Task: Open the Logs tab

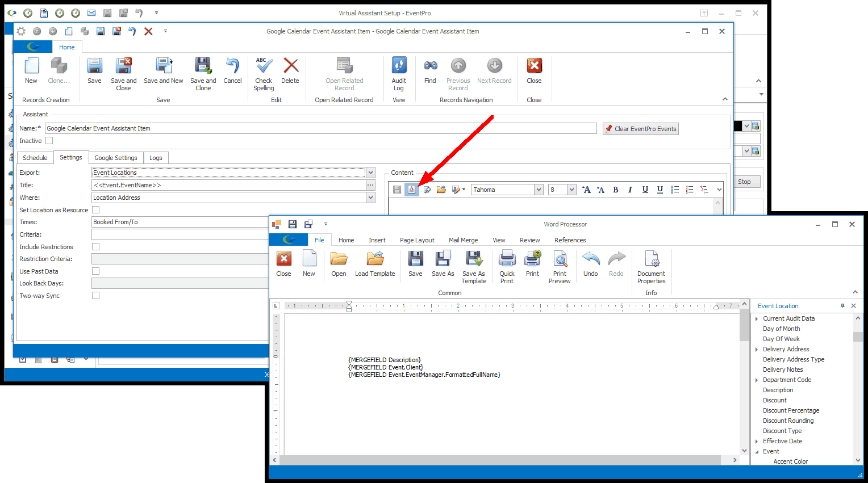Action: (x=156, y=158)
